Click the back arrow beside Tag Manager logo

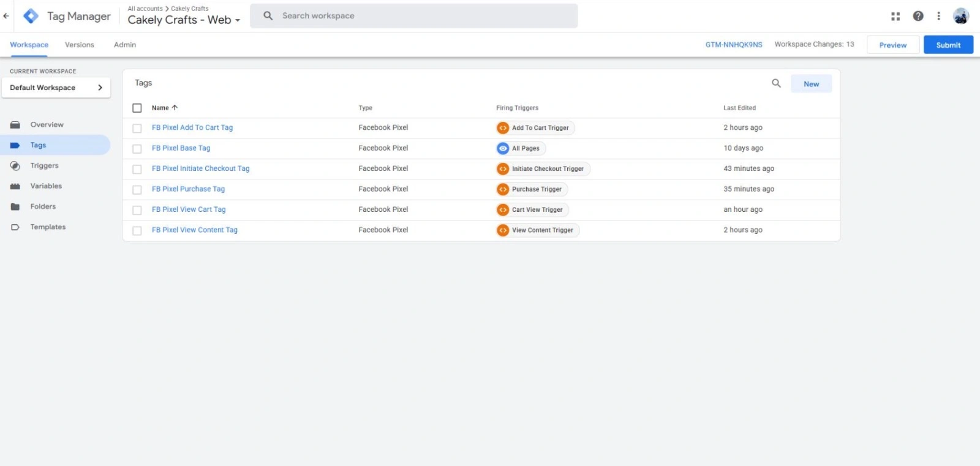[x=6, y=17]
